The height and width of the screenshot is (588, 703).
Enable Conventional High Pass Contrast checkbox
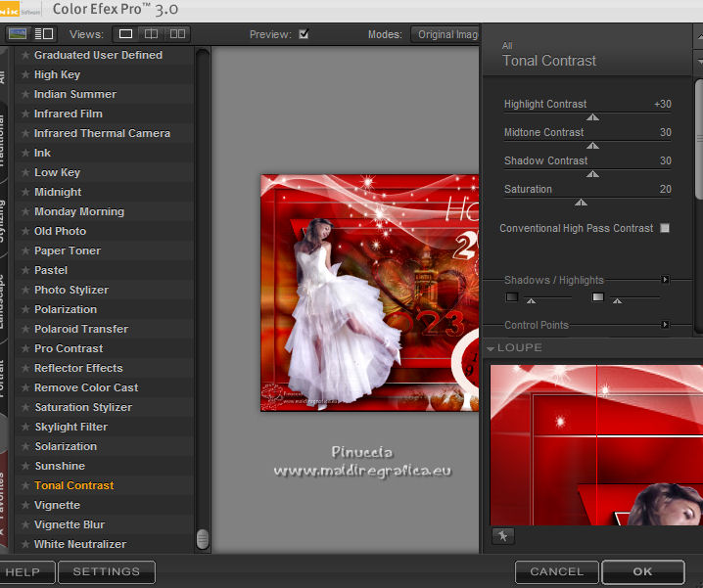tap(665, 228)
